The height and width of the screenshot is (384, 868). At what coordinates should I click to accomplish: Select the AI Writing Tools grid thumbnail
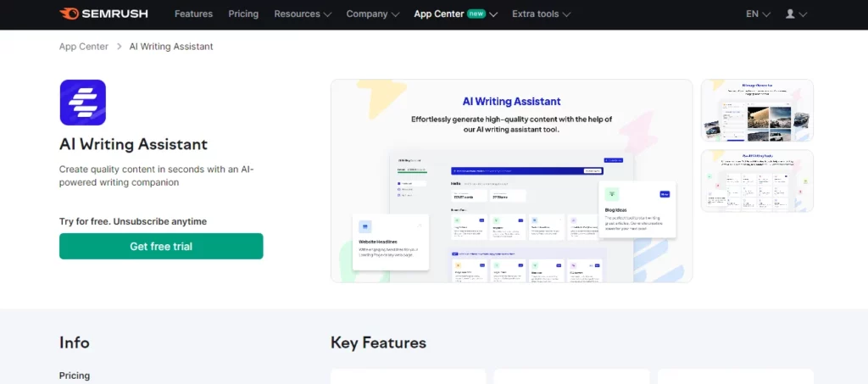(x=757, y=181)
